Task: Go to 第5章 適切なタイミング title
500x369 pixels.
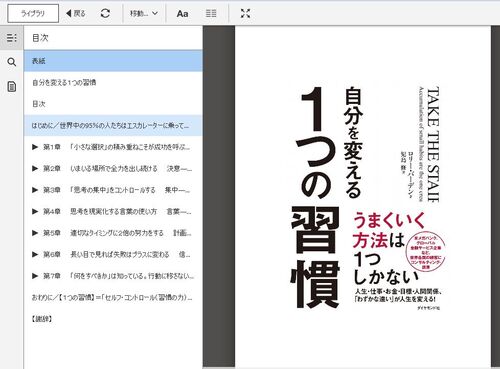Action: (x=117, y=233)
